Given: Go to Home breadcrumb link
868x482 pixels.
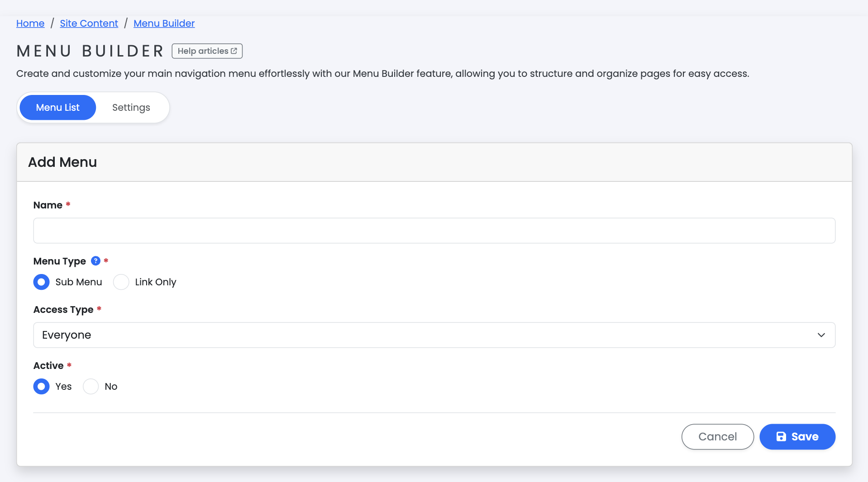Looking at the screenshot, I should tap(30, 24).
